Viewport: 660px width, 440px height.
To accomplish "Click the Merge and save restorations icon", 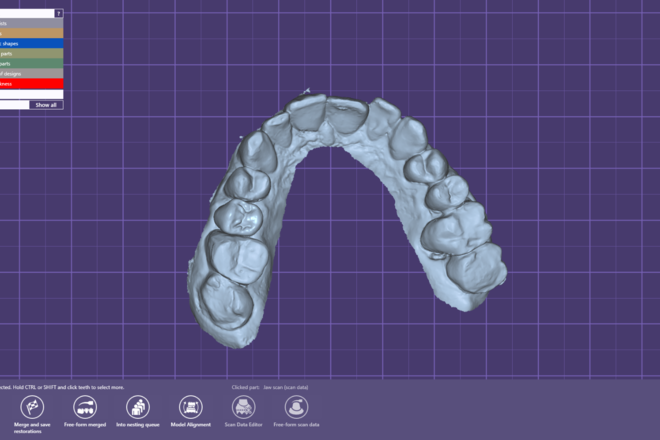I will [x=32, y=407].
